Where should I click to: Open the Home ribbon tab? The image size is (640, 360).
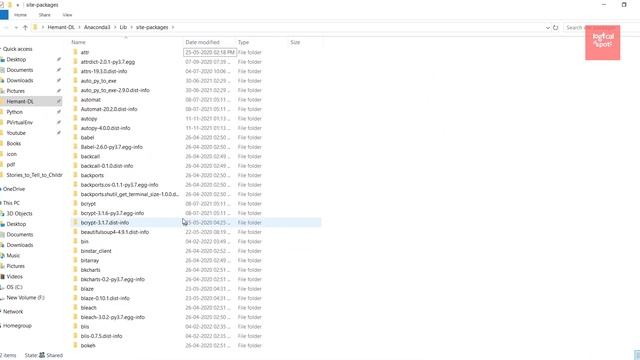(20, 15)
